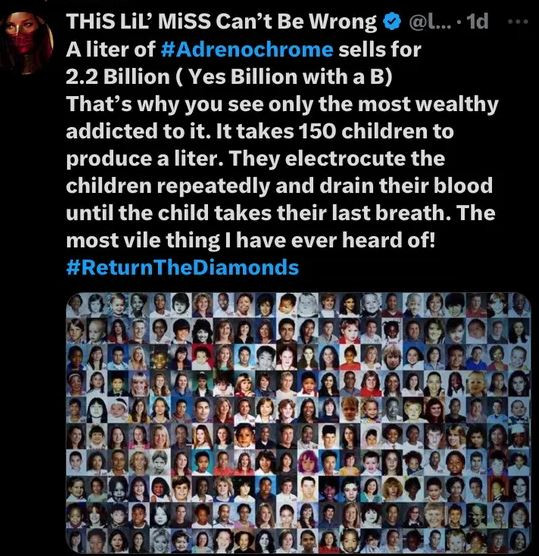Viewport: 539px width, 556px height.
Task: Open the #Adrenochrome hashtag link
Action: 247,49
